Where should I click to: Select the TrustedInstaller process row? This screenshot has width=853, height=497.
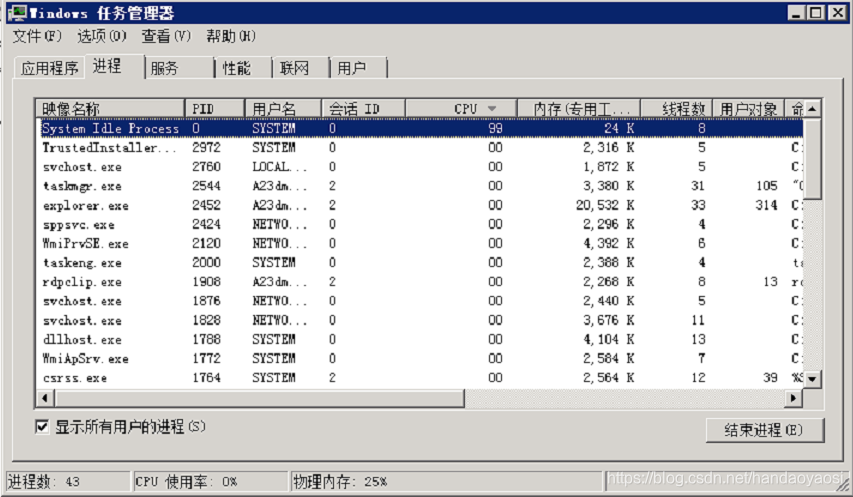[420, 147]
